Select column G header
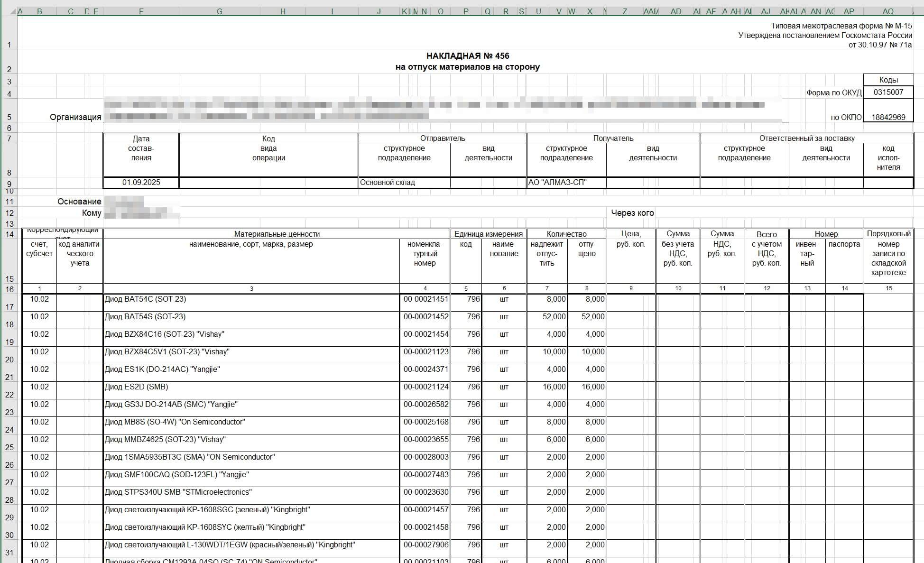The width and height of the screenshot is (924, 563). click(219, 11)
